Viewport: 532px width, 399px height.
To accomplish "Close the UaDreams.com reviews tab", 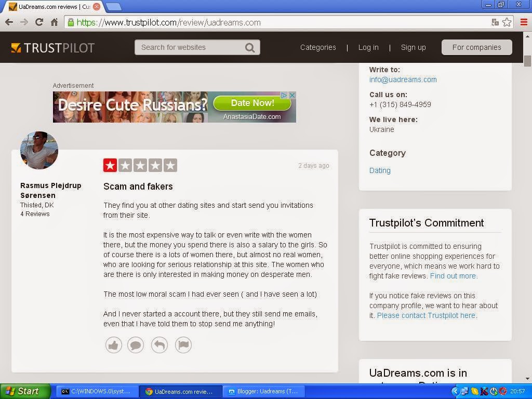I will [97, 6].
